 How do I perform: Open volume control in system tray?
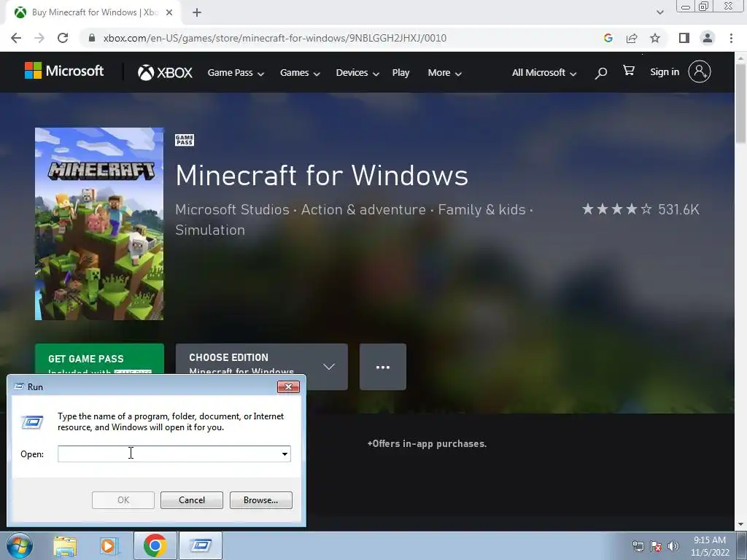673,546
